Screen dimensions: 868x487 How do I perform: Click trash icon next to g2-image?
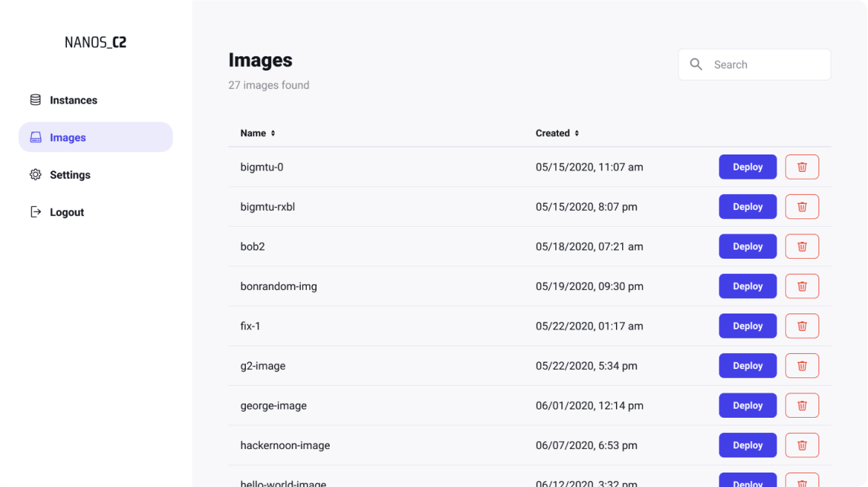click(802, 366)
